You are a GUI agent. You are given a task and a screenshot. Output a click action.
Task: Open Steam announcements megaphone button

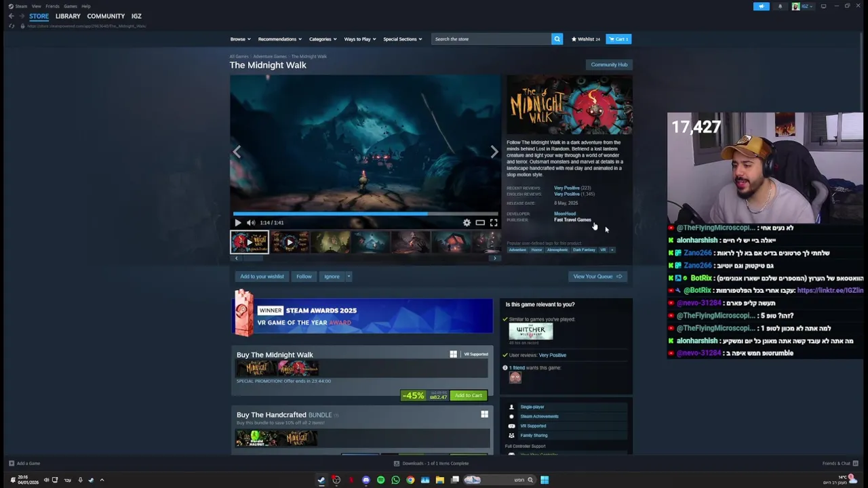pos(762,6)
